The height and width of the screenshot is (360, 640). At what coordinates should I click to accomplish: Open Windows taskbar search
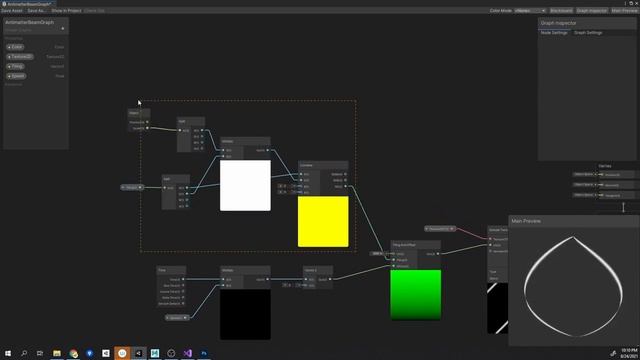(24, 353)
